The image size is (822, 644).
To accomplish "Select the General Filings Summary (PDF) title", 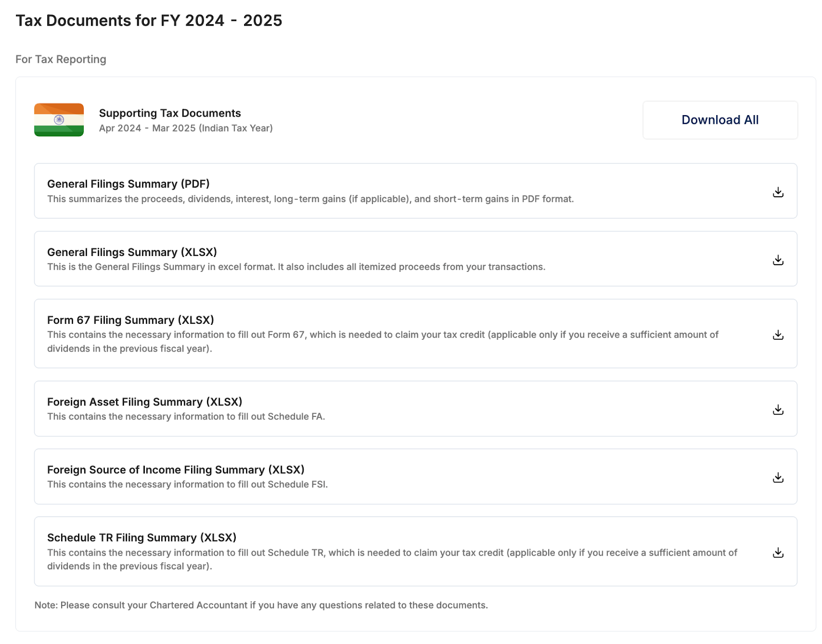I will click(128, 184).
